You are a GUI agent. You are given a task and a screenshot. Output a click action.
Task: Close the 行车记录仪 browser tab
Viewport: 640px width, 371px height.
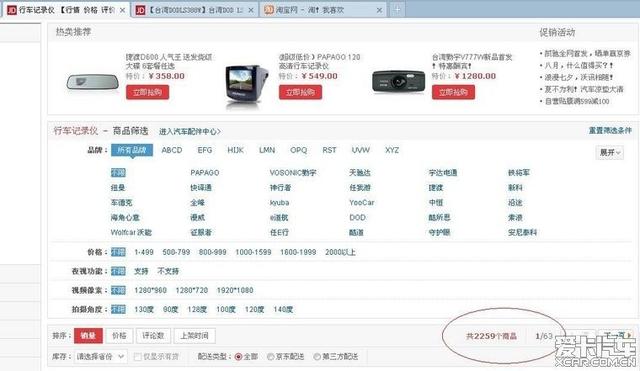click(122, 10)
